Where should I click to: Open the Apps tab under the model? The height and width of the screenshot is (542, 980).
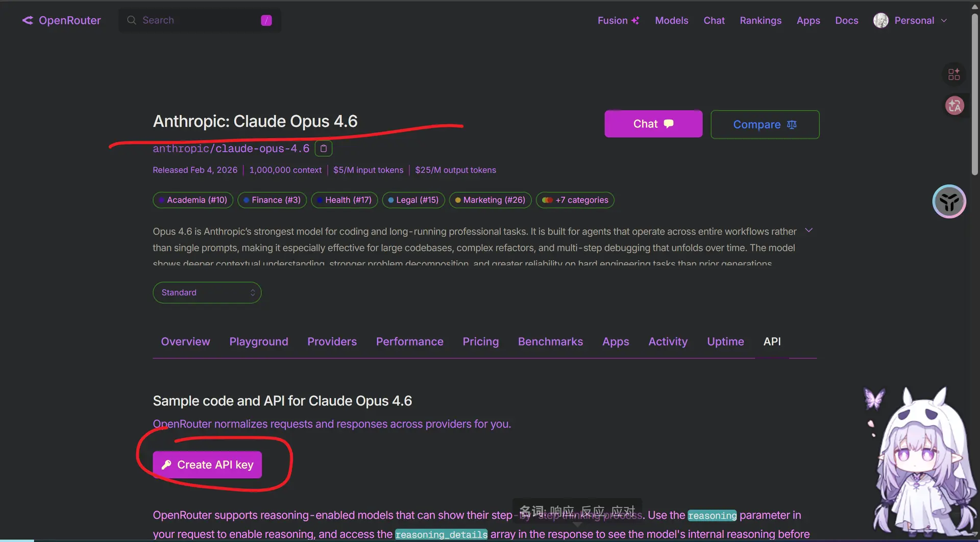[616, 341]
